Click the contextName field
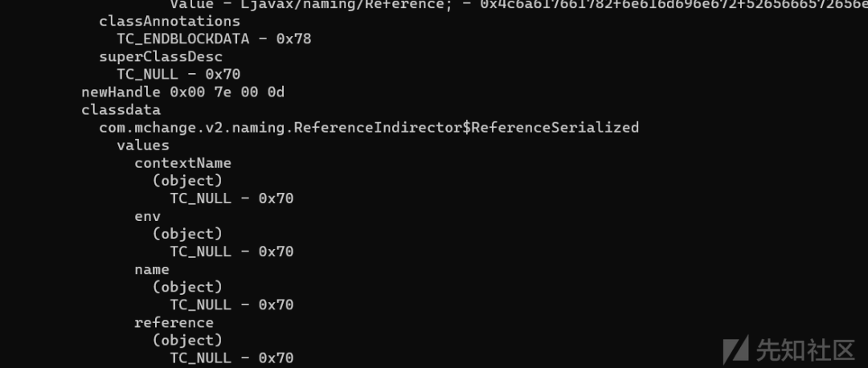Viewport: 868px width, 368px height. [182, 163]
